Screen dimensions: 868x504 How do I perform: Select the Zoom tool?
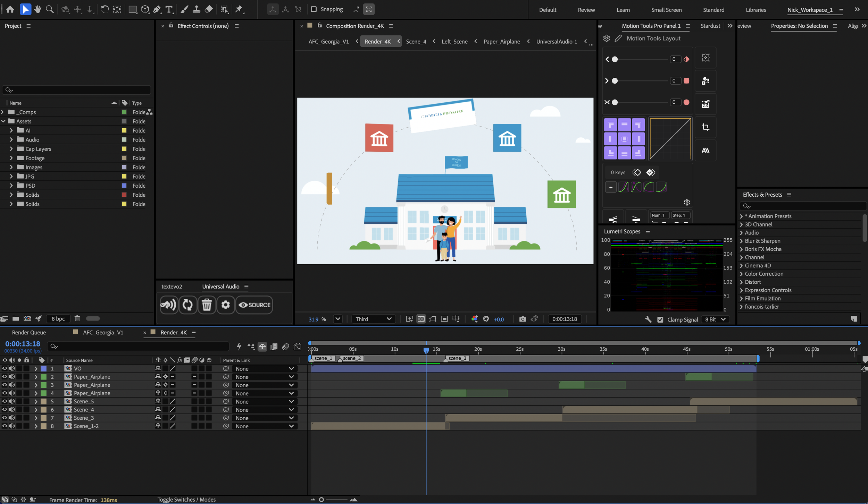tap(50, 9)
